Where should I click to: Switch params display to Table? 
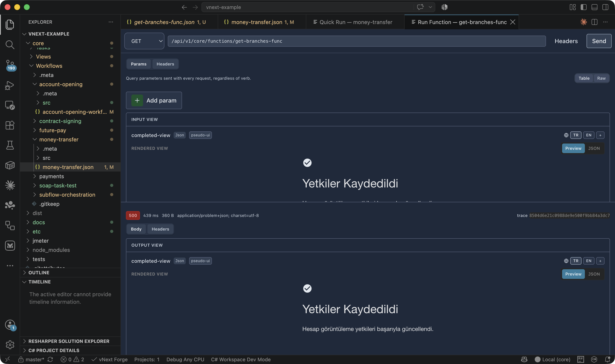(584, 78)
